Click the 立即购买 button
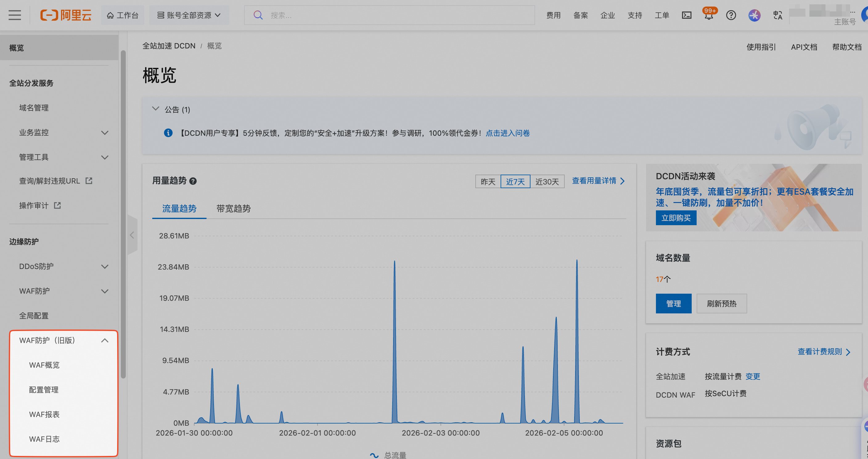The image size is (868, 459). [x=676, y=218]
